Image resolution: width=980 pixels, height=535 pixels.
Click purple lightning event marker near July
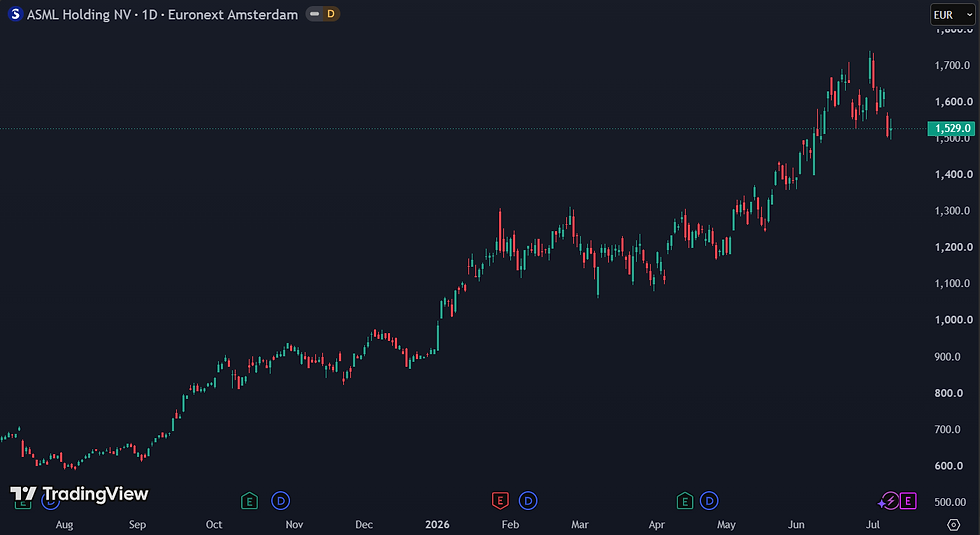click(x=889, y=501)
